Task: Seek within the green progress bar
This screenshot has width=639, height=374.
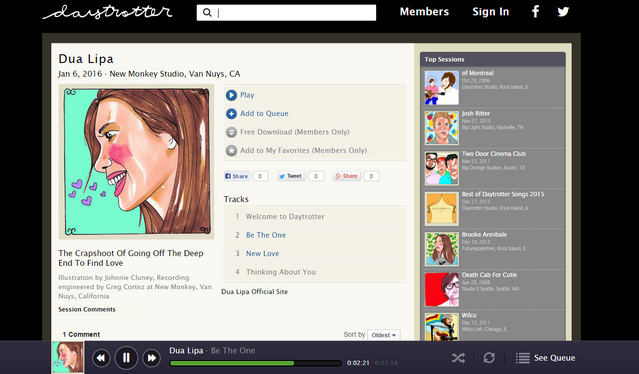Action: point(256,363)
